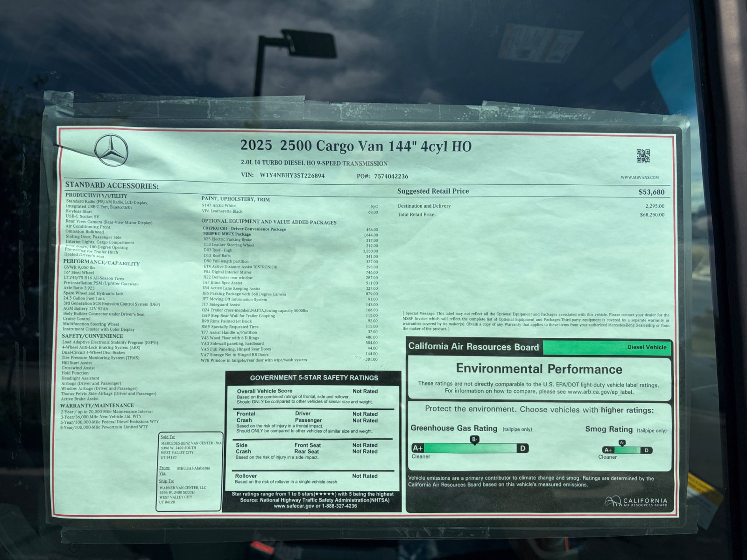This screenshot has height=560, width=747.
Task: Click the 'PRODUCTIVITY/UTILITY' heading
Action: [96, 196]
